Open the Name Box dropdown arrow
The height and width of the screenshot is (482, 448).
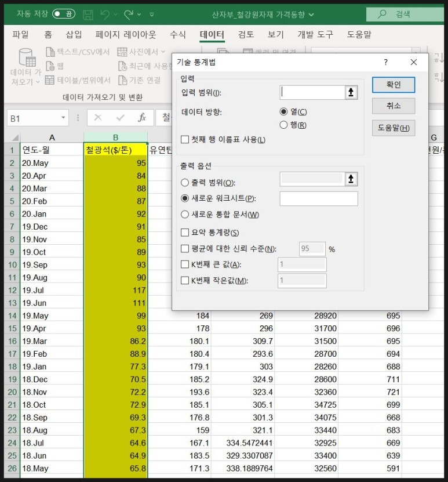tap(63, 118)
